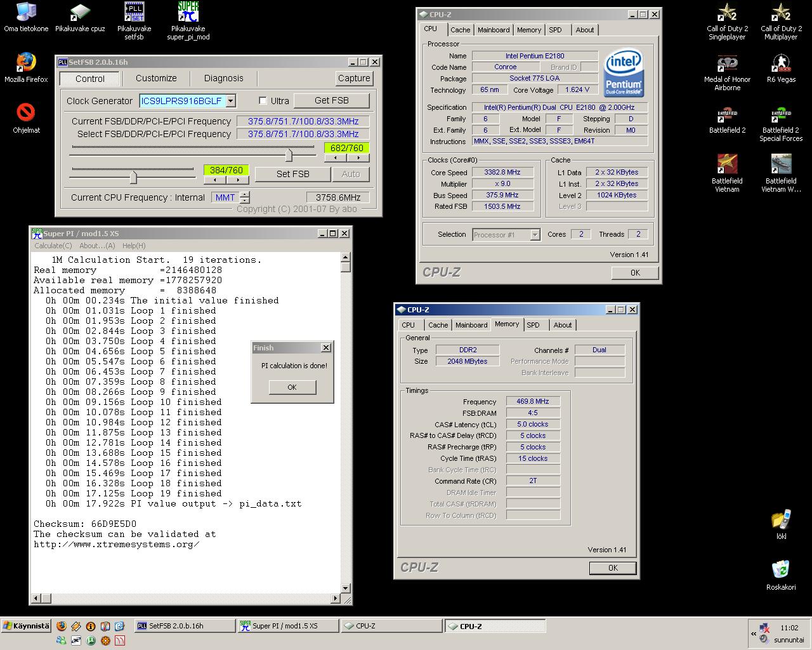Viewport: 812px width, 650px height.
Task: Expand hidden system tray icons
Action: coord(753,633)
